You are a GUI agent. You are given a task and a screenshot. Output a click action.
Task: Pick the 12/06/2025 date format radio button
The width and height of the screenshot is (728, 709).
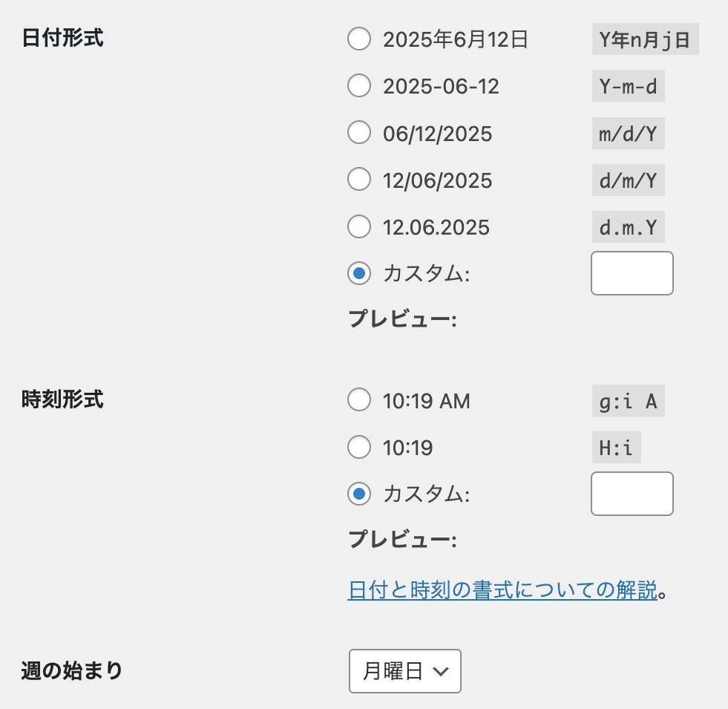(x=359, y=180)
